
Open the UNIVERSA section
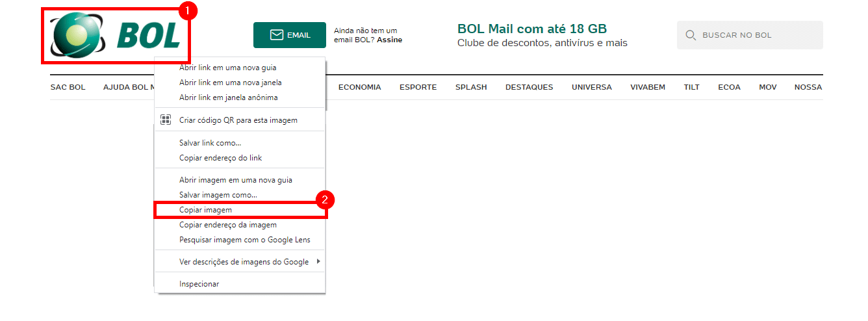tap(592, 87)
